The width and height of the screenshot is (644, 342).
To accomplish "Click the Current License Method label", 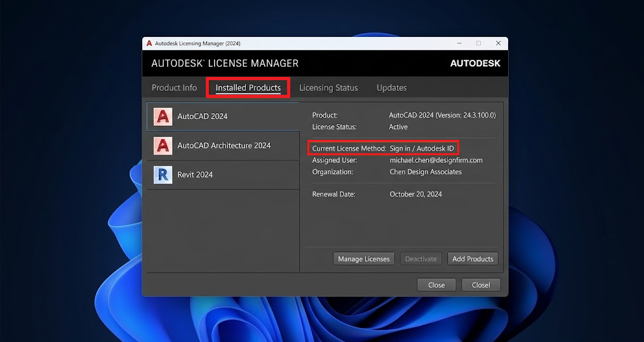I will pyautogui.click(x=349, y=148).
